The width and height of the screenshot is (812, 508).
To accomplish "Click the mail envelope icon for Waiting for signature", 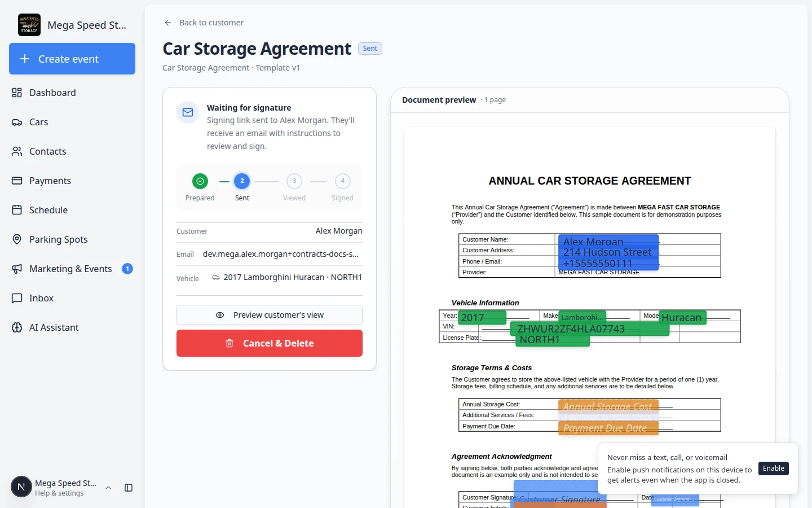I will point(188,112).
